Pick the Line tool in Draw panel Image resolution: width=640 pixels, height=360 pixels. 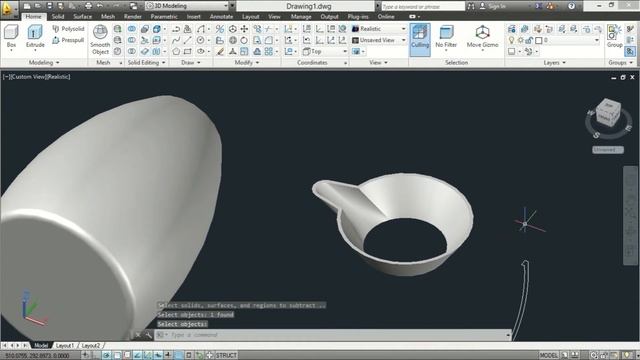187,40
